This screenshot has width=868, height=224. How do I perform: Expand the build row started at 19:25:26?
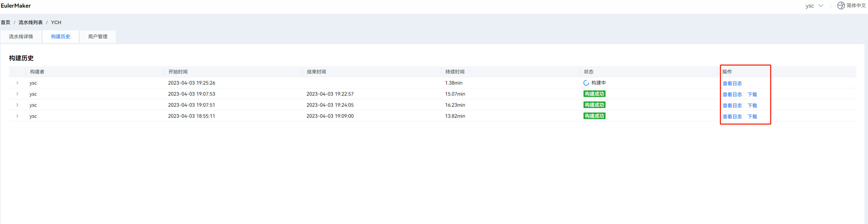click(x=17, y=83)
